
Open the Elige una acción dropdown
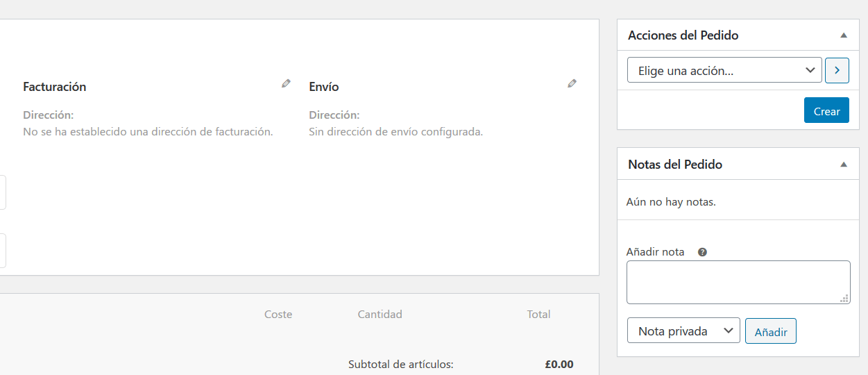(x=724, y=70)
